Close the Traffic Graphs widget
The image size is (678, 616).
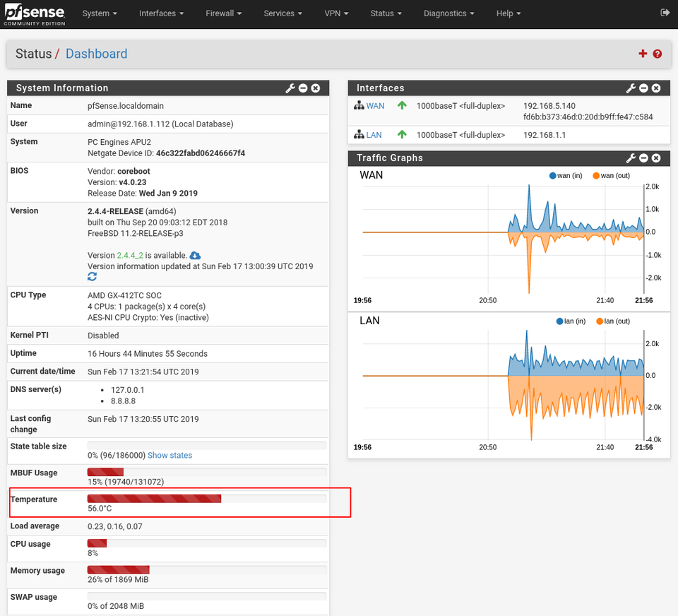click(656, 158)
